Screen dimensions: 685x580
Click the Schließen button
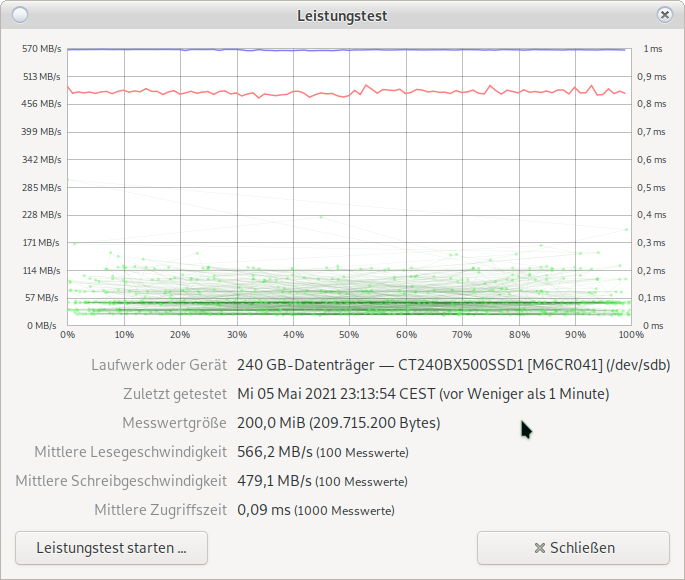[573, 548]
